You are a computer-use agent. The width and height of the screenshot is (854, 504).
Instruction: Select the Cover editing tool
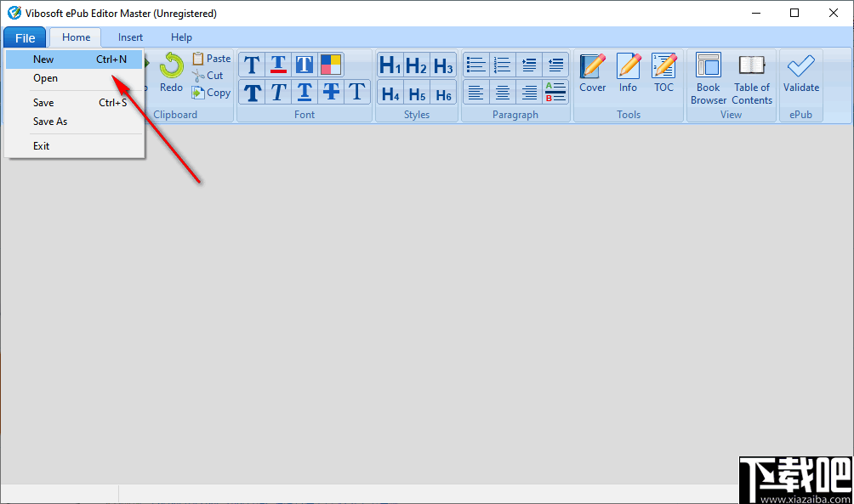coord(592,72)
